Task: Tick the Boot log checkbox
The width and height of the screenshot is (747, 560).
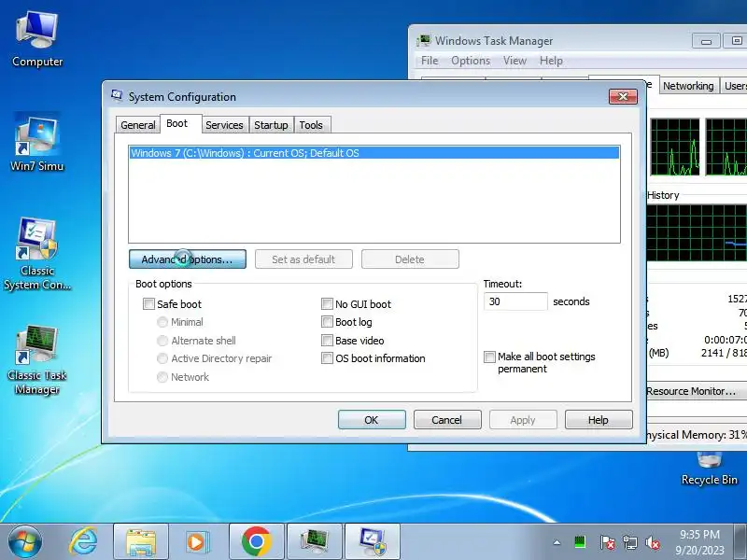Action: click(327, 322)
